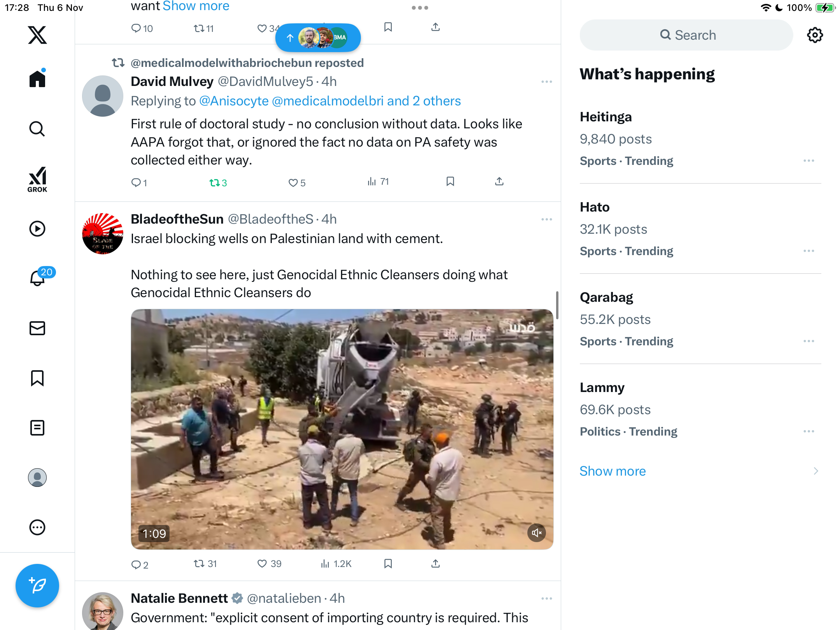Screen dimensions: 840x630
Task: Undo repost on David Mulvey's reply
Action: (215, 182)
